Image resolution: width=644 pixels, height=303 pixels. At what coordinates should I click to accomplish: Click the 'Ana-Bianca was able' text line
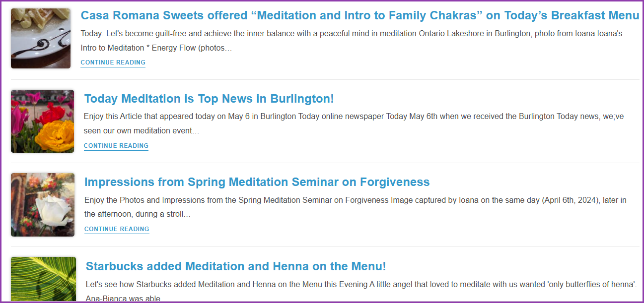[x=123, y=299]
